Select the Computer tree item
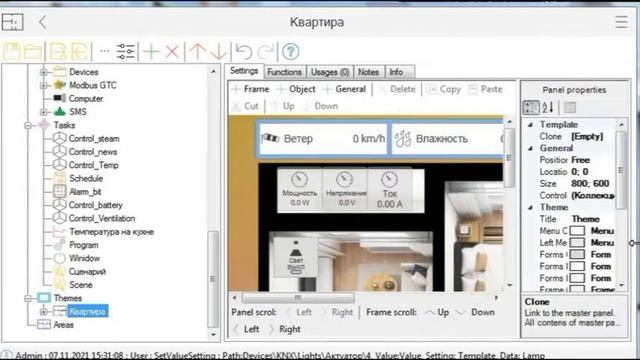Screen dimensions: 640x360 (86, 99)
